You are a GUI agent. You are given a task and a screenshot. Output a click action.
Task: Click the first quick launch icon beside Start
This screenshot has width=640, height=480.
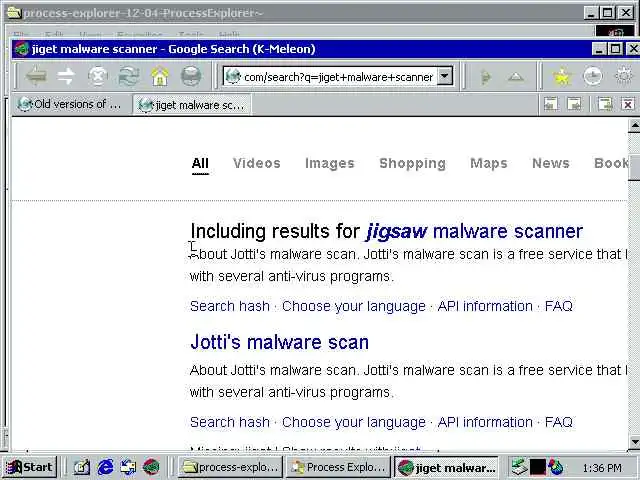coord(82,467)
